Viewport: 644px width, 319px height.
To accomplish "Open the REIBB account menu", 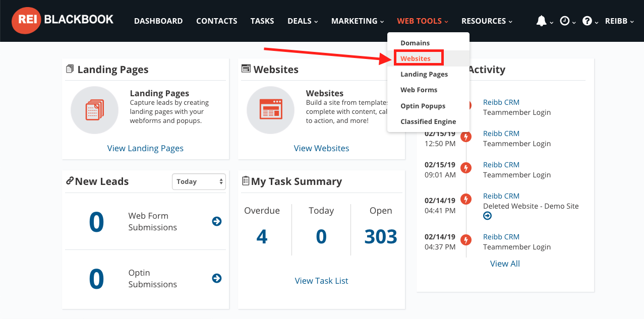I will click(620, 21).
